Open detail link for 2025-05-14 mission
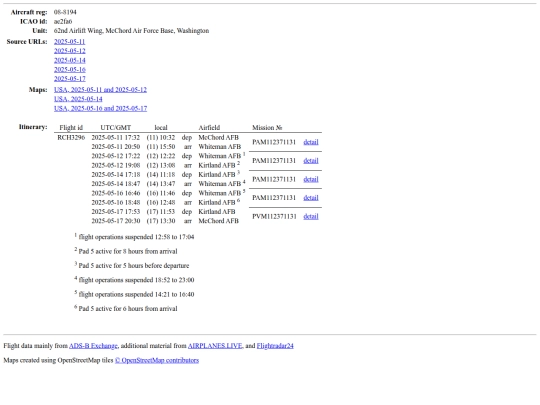The height and width of the screenshot is (405, 540). pyautogui.click(x=311, y=179)
